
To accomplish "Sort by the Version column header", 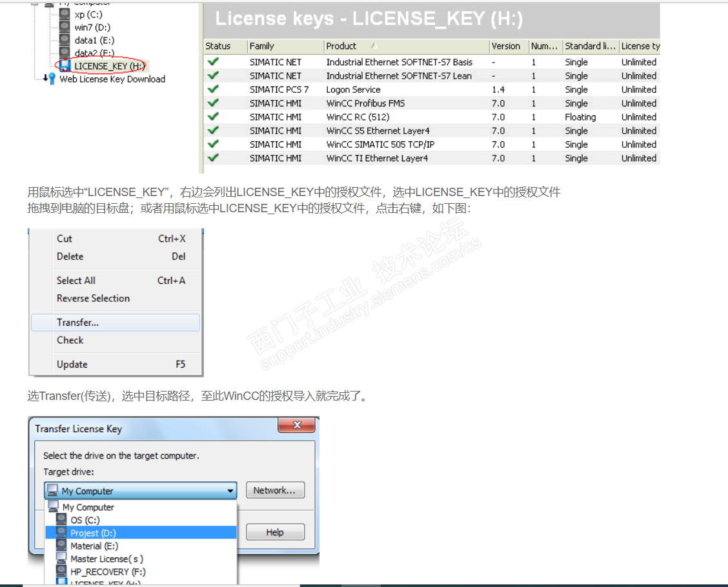I will click(509, 46).
